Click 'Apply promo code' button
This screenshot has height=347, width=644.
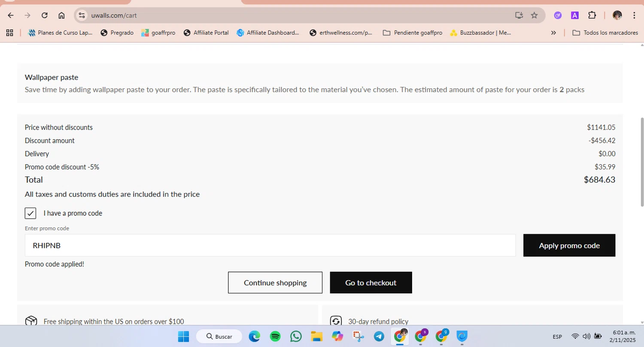tap(569, 245)
